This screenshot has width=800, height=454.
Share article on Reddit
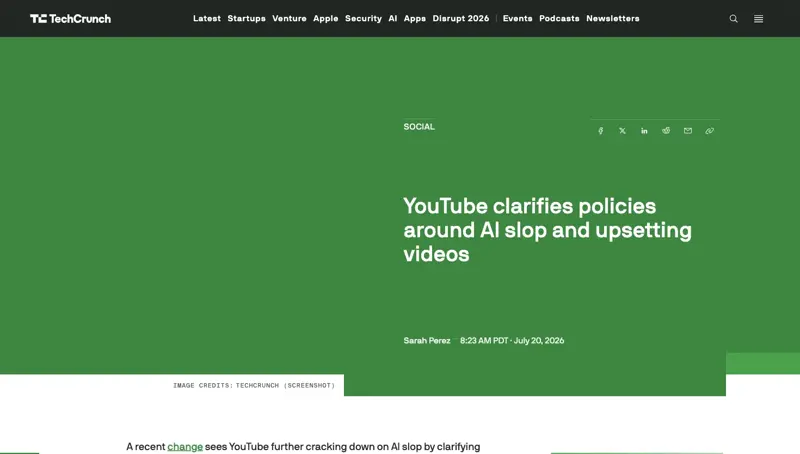(x=666, y=131)
